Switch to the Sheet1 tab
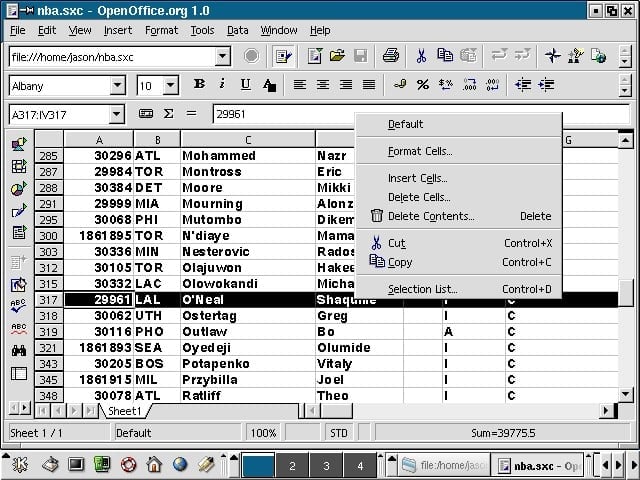Image resolution: width=640 pixels, height=480 pixels. 124,411
